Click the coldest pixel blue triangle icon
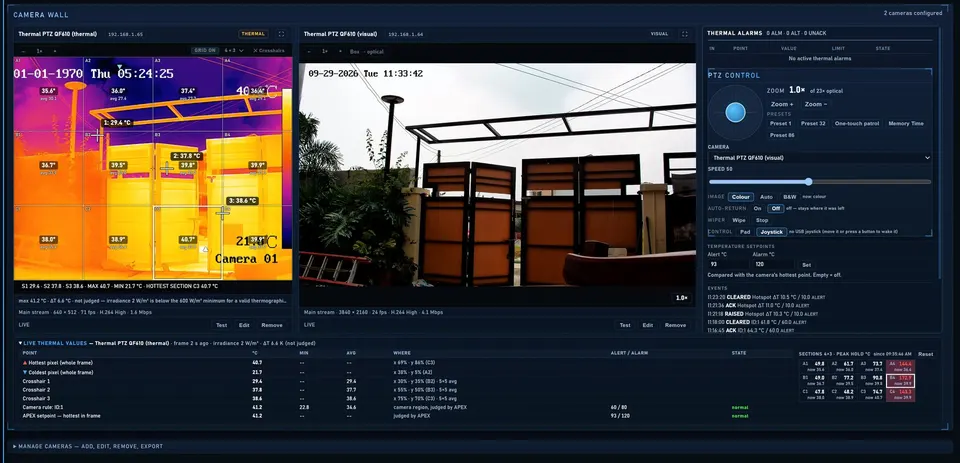 coord(25,372)
